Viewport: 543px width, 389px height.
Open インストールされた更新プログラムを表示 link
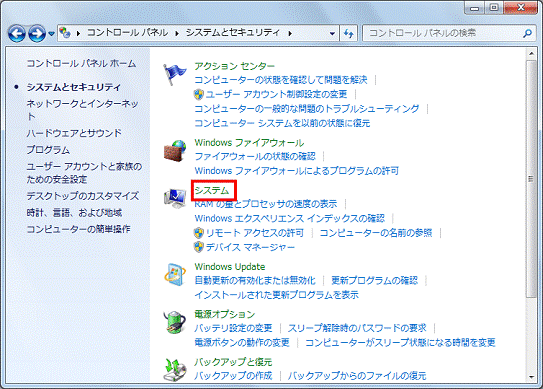click(x=276, y=295)
